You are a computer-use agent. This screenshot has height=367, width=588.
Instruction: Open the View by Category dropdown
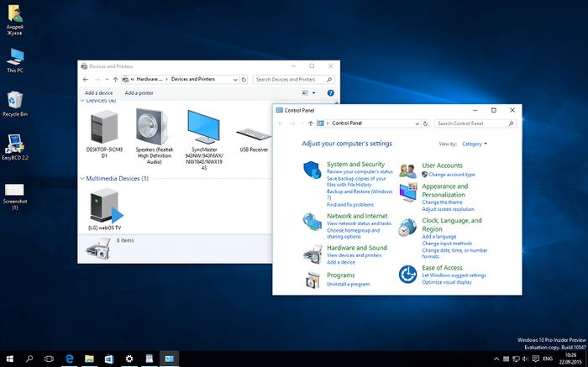(x=474, y=144)
